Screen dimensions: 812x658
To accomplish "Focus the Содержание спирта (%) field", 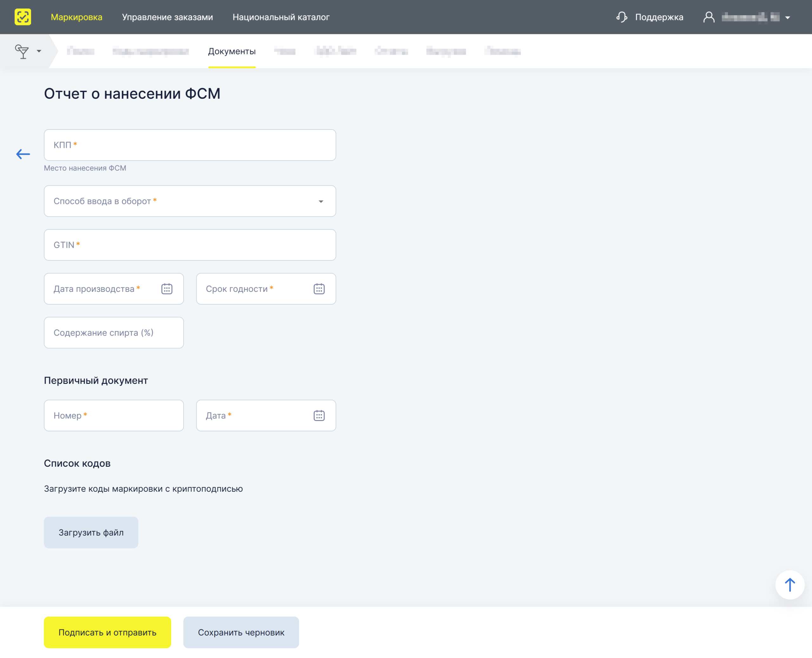I will [114, 333].
